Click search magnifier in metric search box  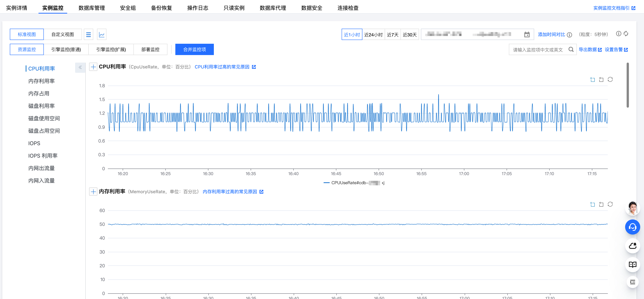(571, 49)
